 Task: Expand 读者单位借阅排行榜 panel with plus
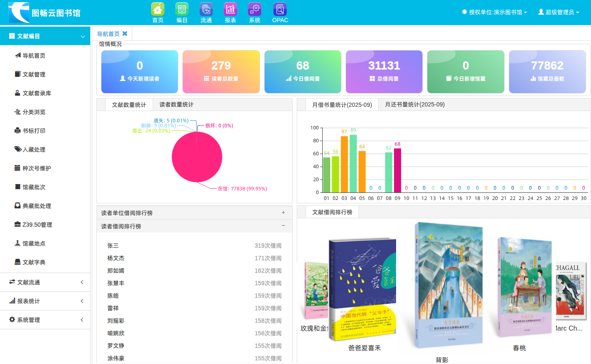click(x=283, y=213)
